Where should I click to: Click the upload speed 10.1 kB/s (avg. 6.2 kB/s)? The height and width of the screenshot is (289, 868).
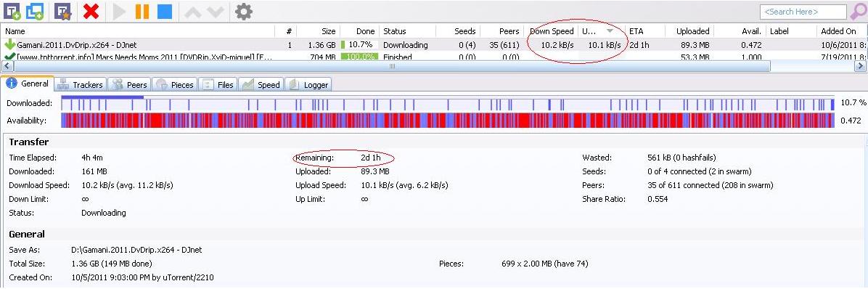[405, 185]
